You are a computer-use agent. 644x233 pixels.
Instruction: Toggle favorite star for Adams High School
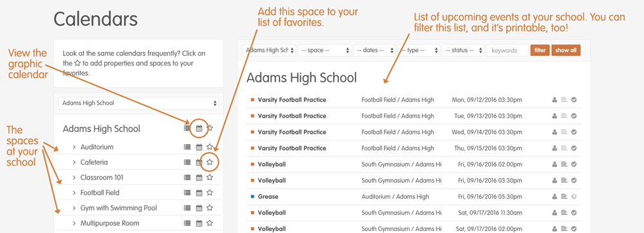click(210, 128)
